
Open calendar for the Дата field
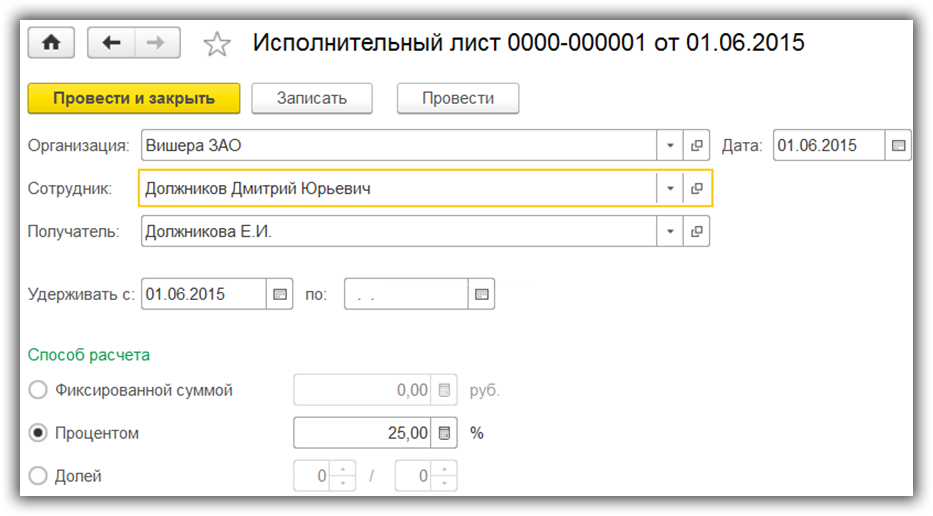coord(898,145)
